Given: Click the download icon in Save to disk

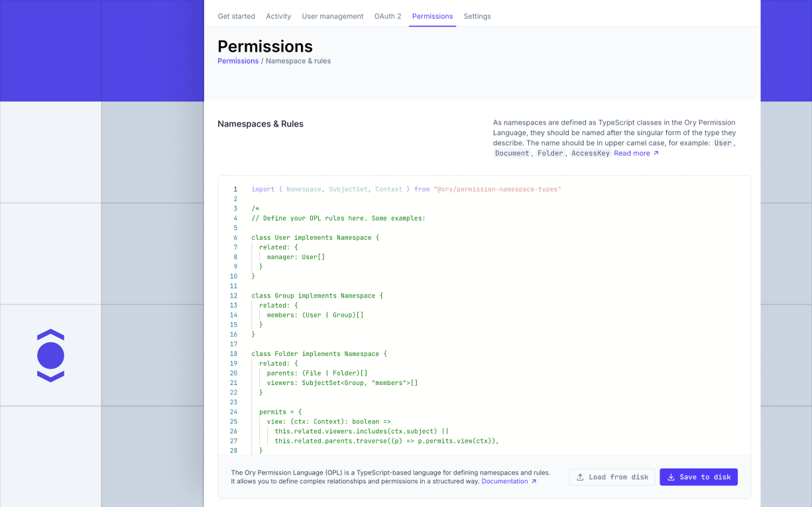Looking at the screenshot, I should coord(671,477).
